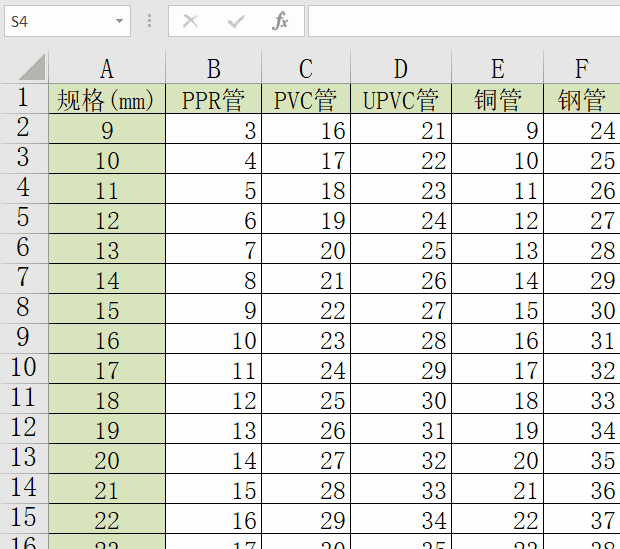Image resolution: width=620 pixels, height=549 pixels.
Task: Click cell E2 with value 9
Action: click(x=497, y=129)
